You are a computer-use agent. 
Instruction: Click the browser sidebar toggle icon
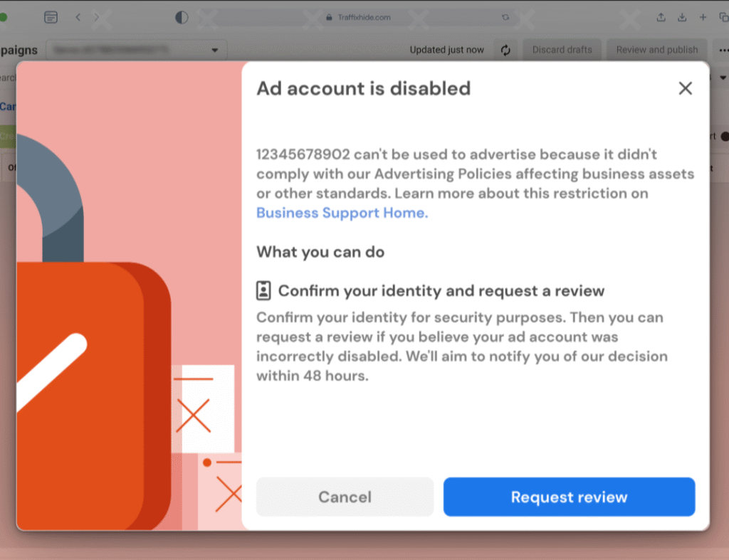point(51,17)
